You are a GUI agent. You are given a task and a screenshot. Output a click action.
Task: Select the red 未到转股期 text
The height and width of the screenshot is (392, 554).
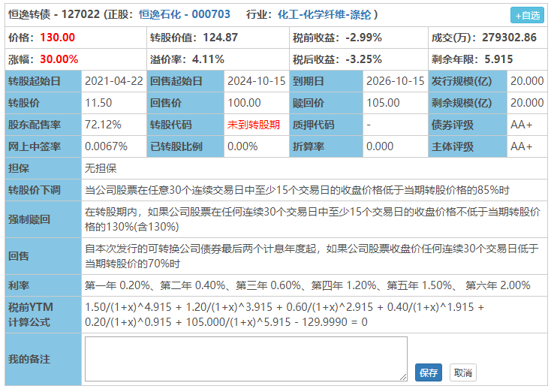[x=253, y=125]
